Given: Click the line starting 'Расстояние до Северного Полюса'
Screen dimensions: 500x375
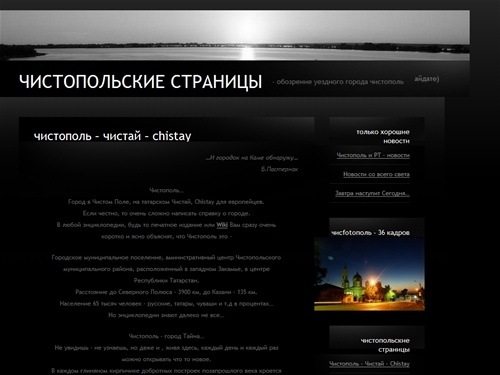Looking at the screenshot, I should pos(166,292).
